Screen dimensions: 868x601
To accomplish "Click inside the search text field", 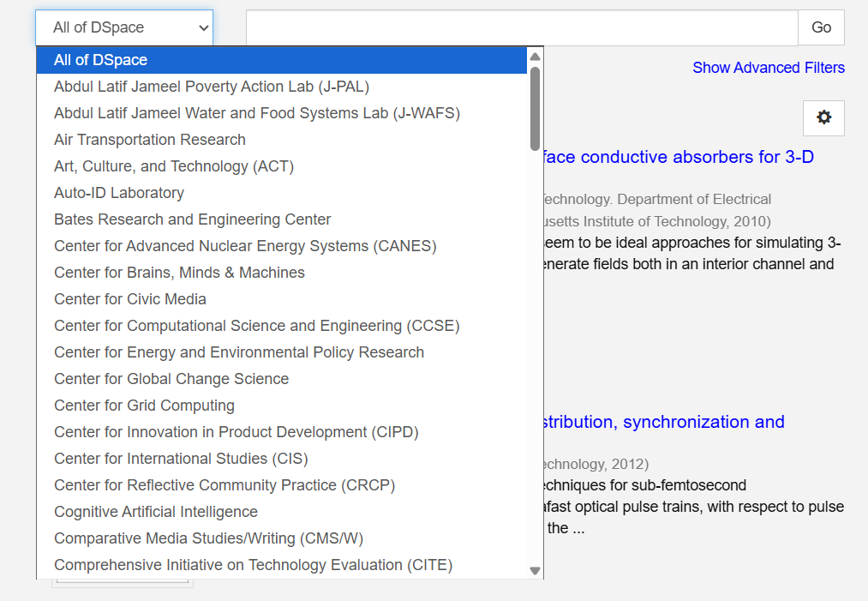I will tap(521, 27).
